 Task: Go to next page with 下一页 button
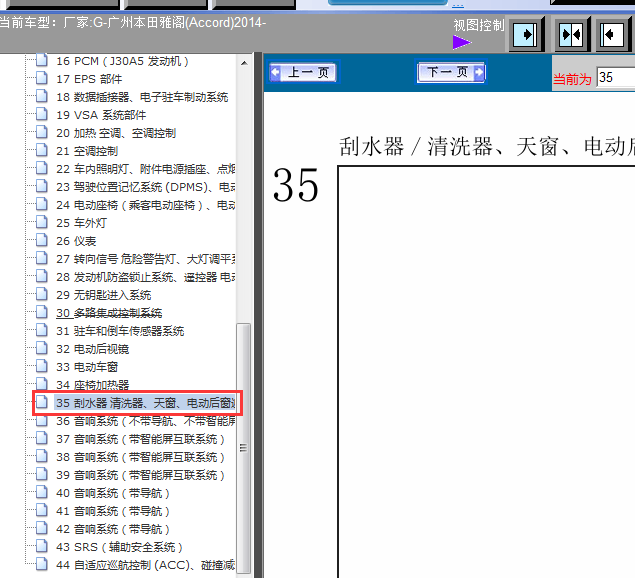coord(451,73)
